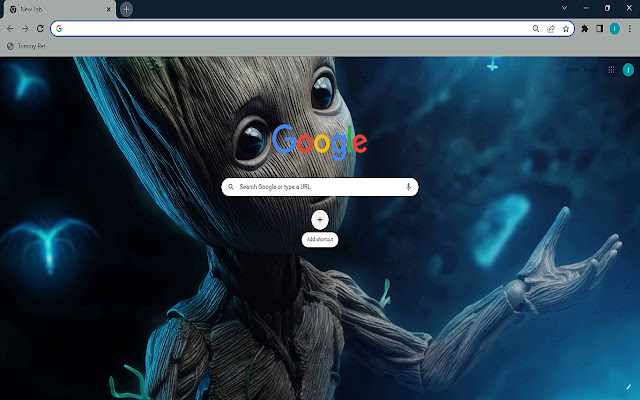This screenshot has width=640, height=400.
Task: Click the Add shortcut plus button
Action: click(x=320, y=220)
